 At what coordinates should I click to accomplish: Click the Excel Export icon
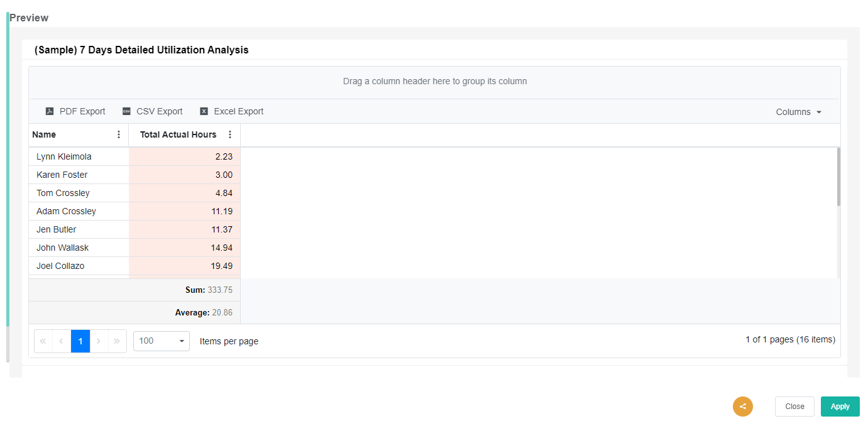pyautogui.click(x=204, y=111)
